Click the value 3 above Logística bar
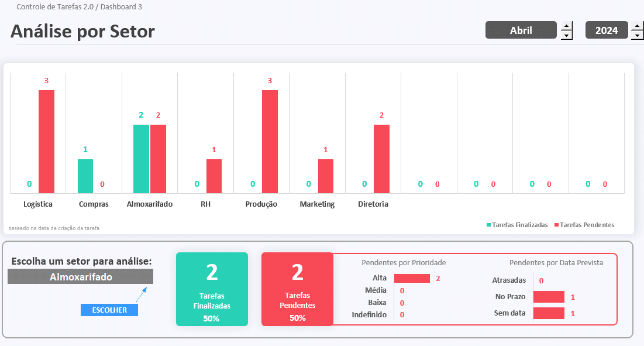644x346 pixels. point(46,81)
